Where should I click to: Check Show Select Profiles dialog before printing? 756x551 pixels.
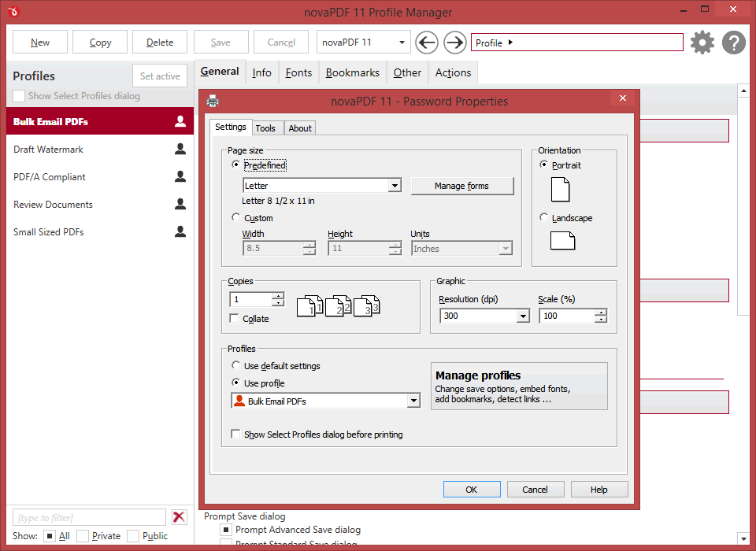235,434
